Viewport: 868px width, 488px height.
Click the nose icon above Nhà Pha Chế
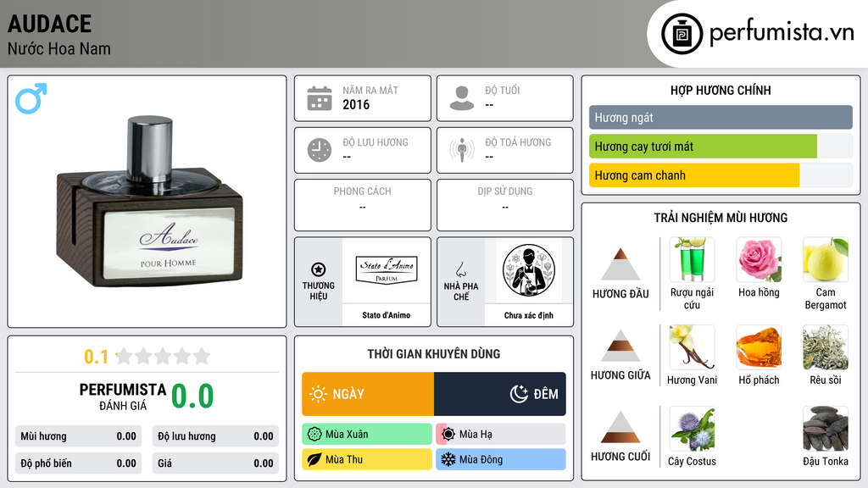pyautogui.click(x=460, y=269)
